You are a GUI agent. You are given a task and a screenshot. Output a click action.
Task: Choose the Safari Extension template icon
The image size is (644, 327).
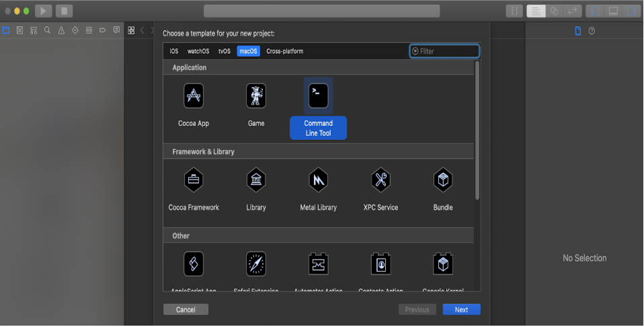tap(256, 264)
